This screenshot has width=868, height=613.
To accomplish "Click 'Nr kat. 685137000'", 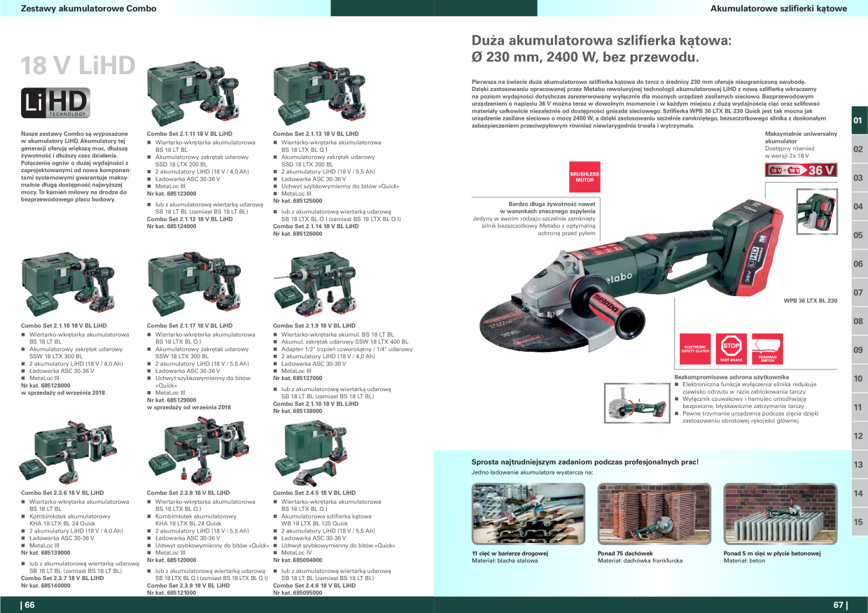I will 297,378.
